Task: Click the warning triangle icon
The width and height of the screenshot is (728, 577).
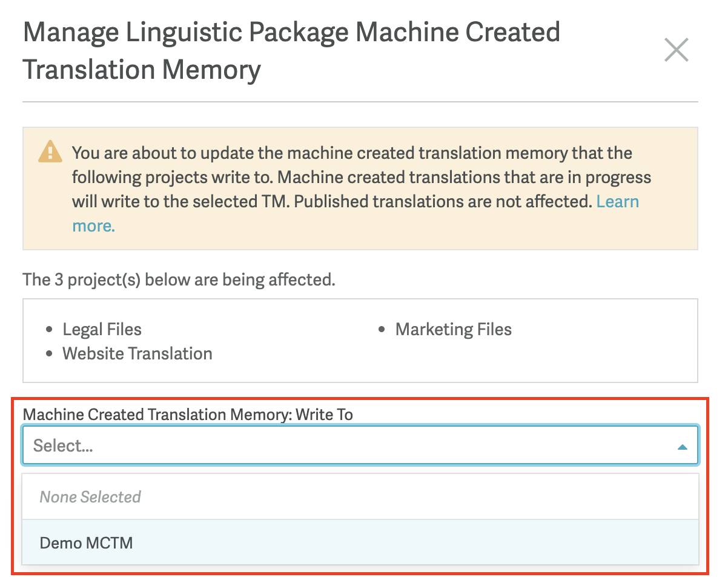Action: coord(50,152)
